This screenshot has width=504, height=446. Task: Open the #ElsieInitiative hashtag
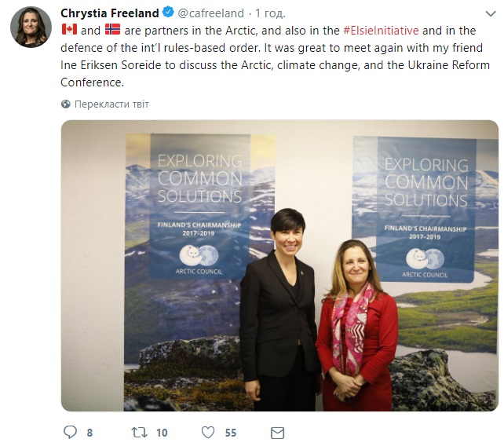point(381,31)
